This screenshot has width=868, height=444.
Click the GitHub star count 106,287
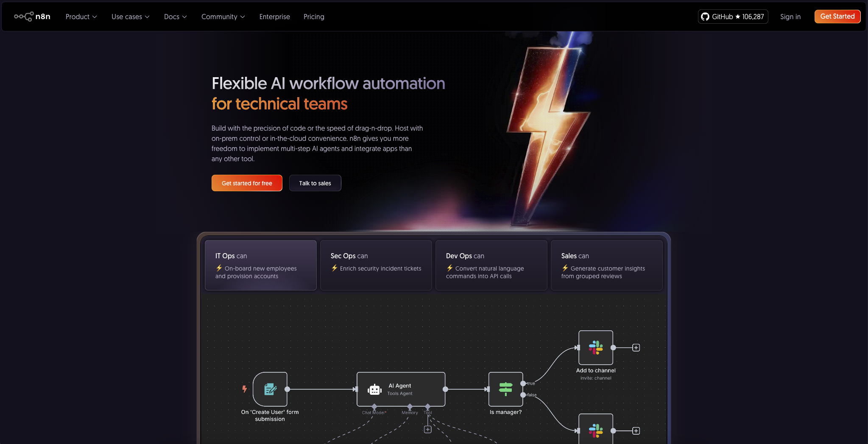pyautogui.click(x=753, y=17)
